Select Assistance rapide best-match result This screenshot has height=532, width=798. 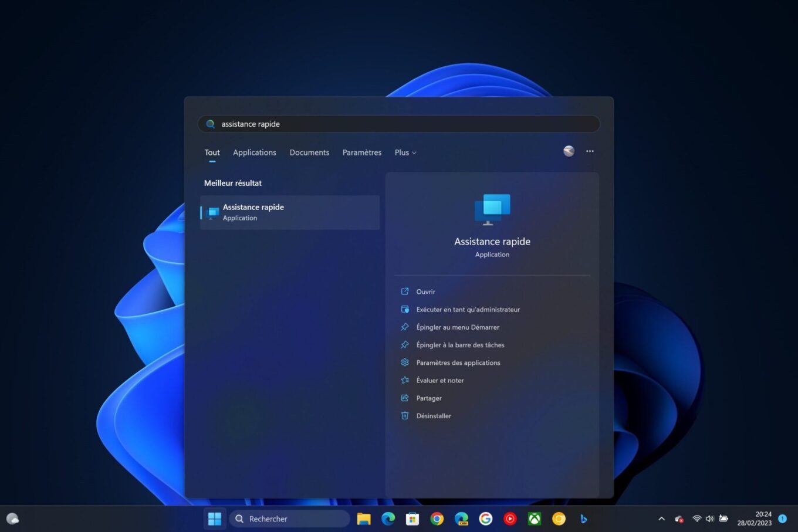click(290, 212)
